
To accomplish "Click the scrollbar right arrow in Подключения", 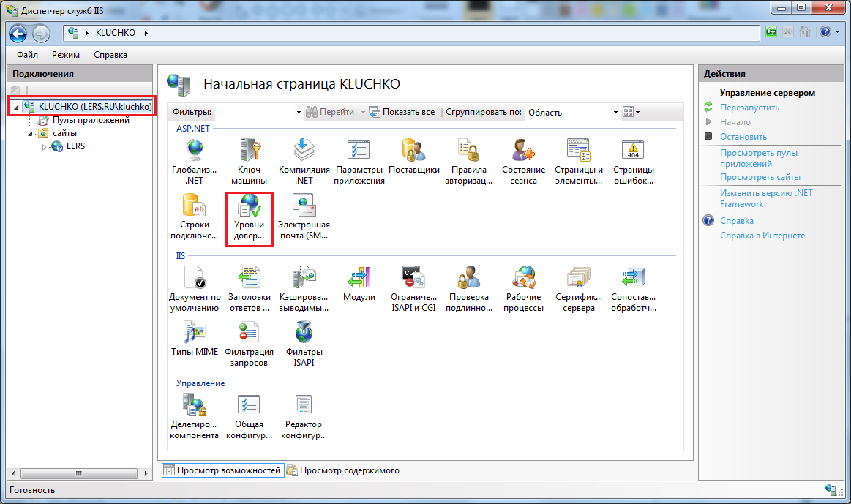I will [146, 473].
